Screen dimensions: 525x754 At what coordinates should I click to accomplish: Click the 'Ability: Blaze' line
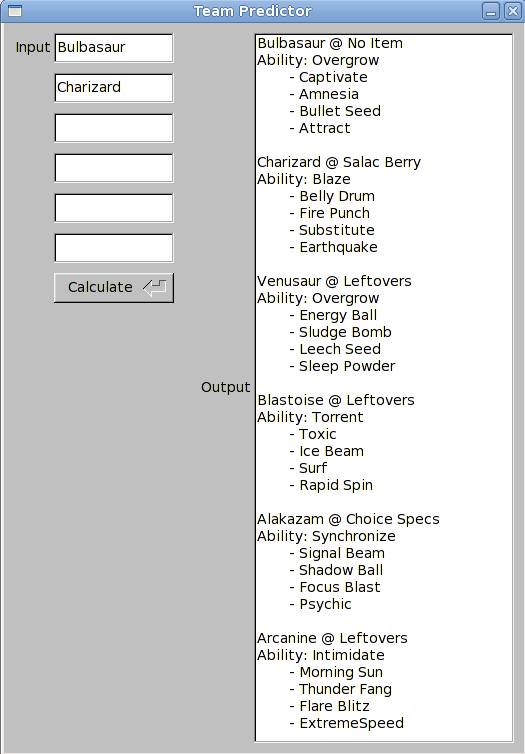(x=304, y=179)
